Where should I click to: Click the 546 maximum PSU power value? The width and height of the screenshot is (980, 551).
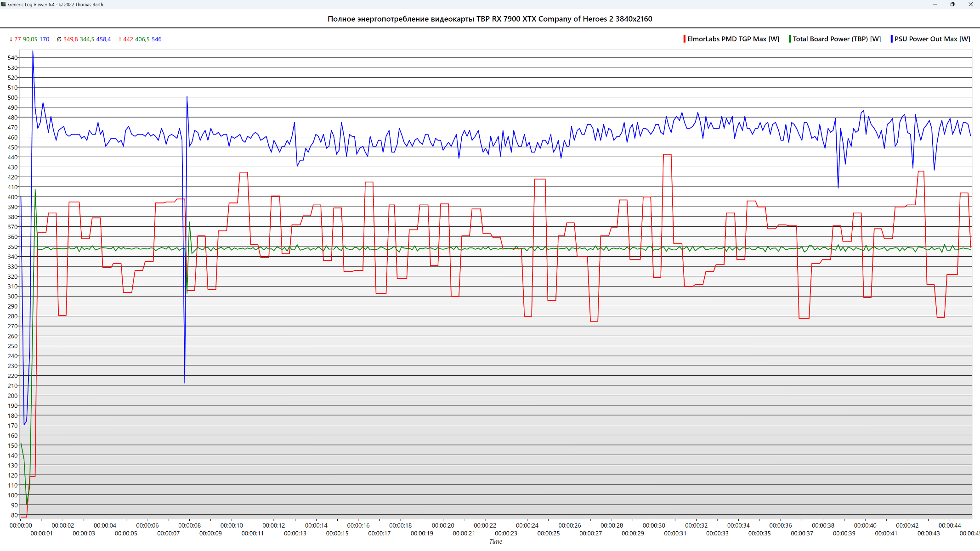[156, 39]
